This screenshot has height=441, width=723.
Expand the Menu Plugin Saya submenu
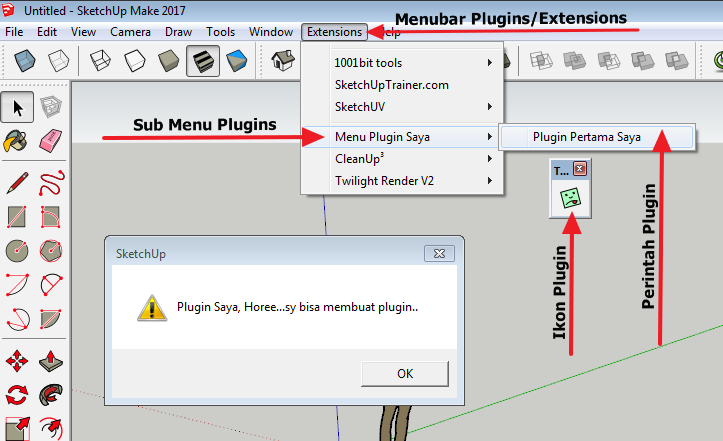[x=402, y=137]
